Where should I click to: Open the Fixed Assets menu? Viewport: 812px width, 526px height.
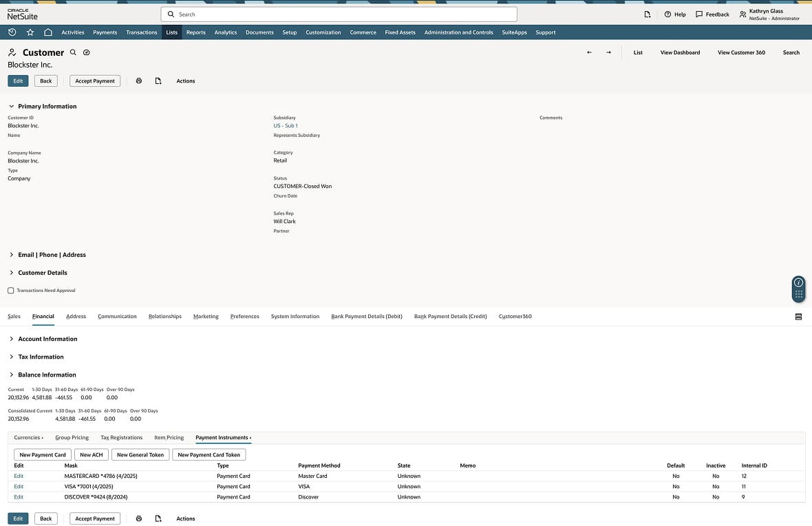400,32
